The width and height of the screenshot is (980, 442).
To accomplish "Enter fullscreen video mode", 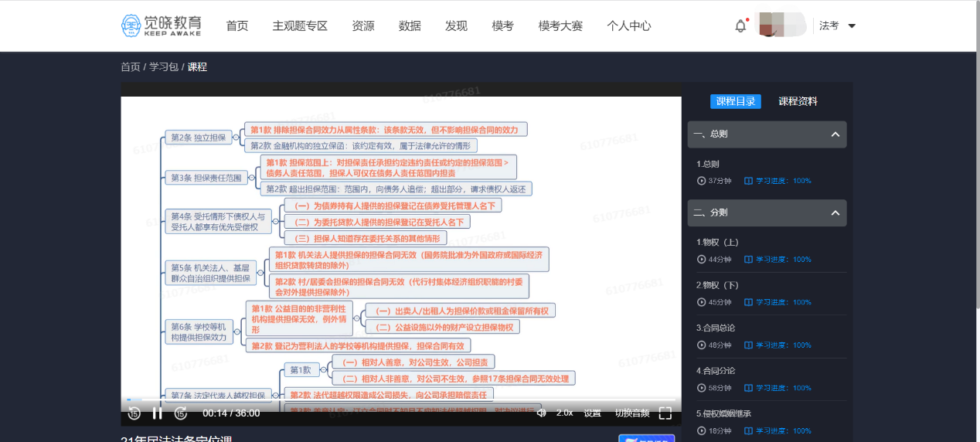I will coord(665,413).
